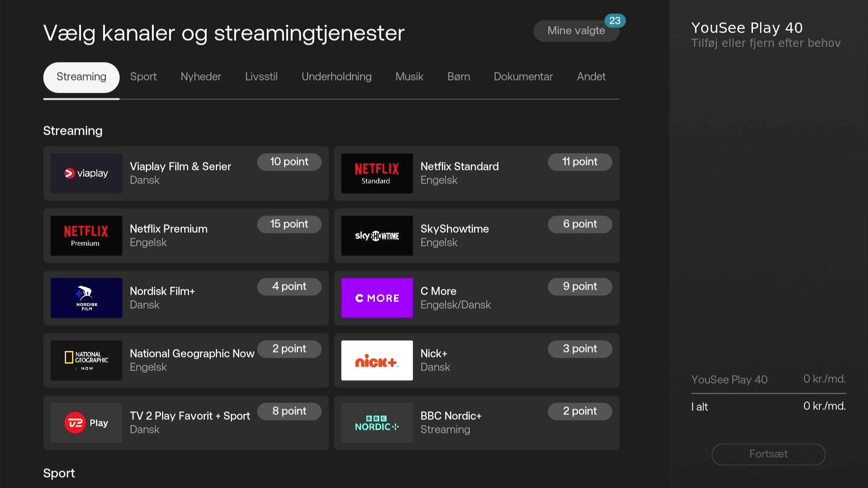Open the Andet tab
The width and height of the screenshot is (868, 488).
pyautogui.click(x=591, y=77)
